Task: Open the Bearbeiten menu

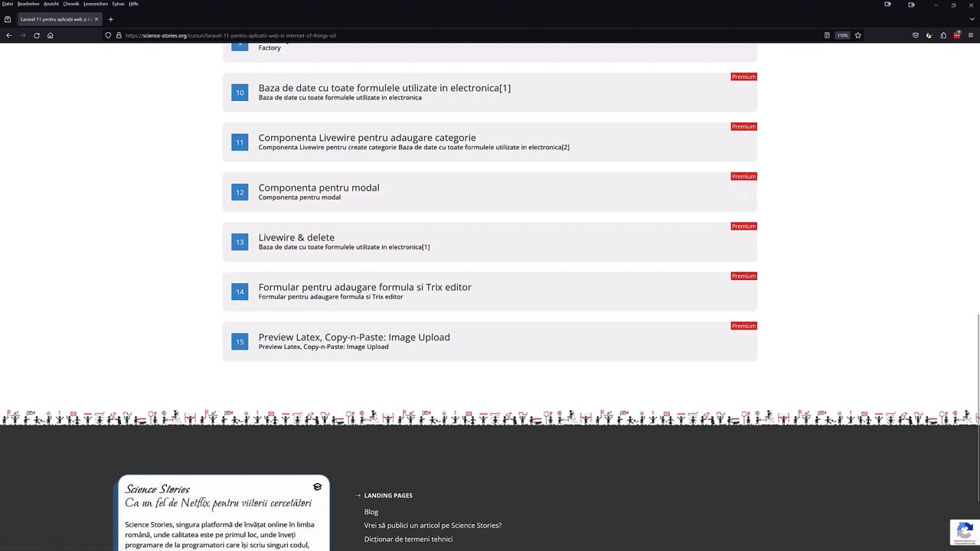Action: 28,4
